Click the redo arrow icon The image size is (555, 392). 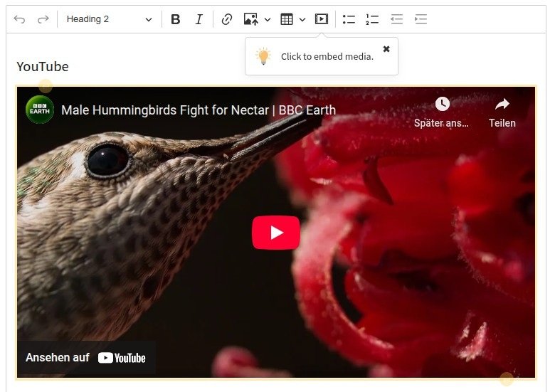point(43,19)
